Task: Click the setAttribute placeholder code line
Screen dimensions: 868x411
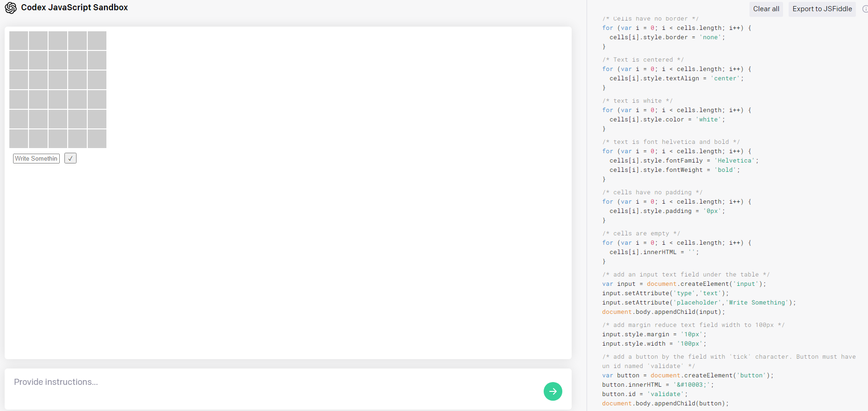Action: 699,303
